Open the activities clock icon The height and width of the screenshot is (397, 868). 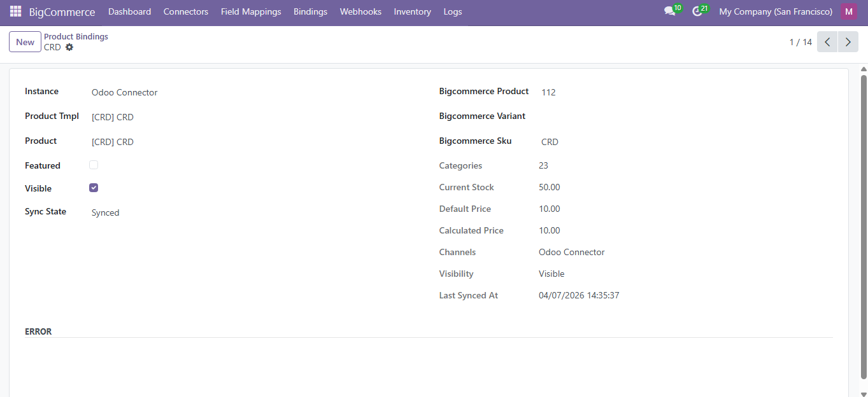point(697,11)
